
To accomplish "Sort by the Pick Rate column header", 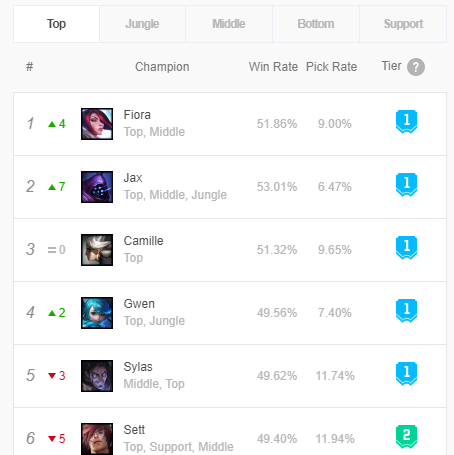I will pos(331,67).
